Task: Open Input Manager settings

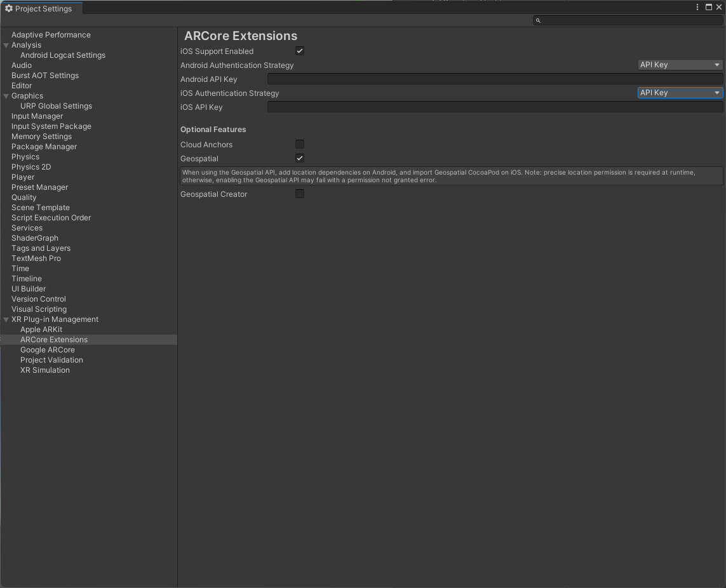Action: [37, 116]
